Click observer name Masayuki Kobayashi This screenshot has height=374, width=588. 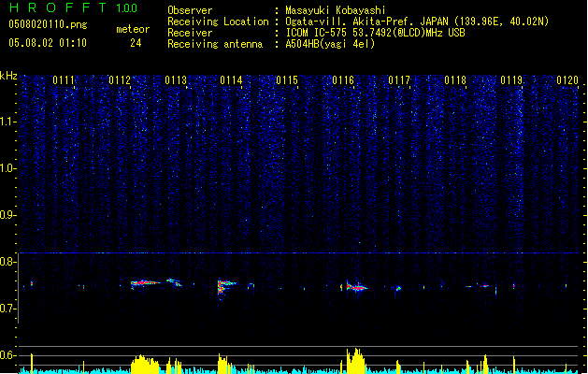336,10
